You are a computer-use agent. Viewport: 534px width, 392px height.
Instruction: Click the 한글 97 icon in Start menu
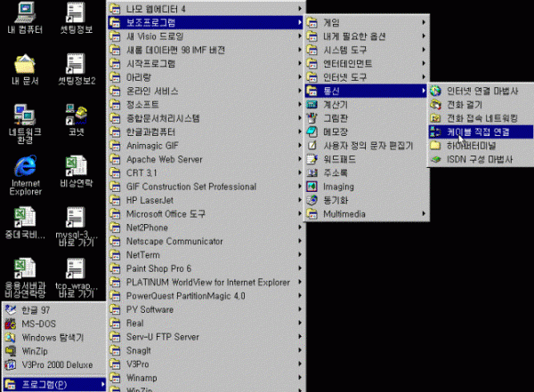(x=10, y=310)
